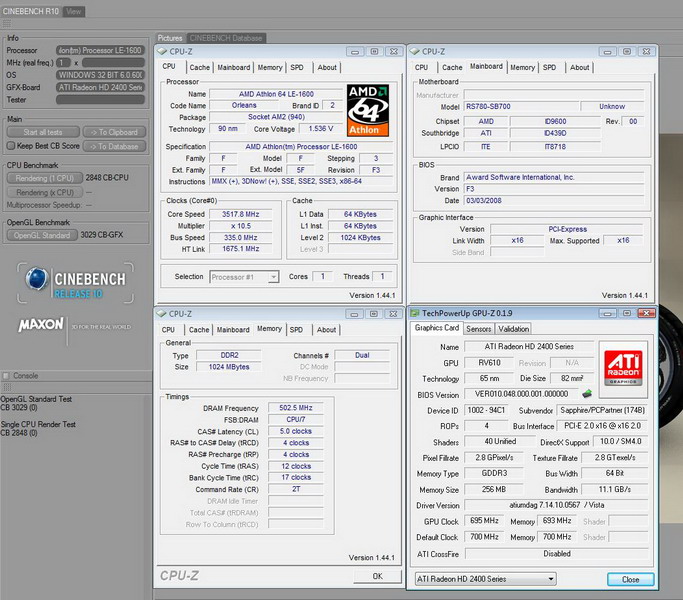
Task: Click the To Clipboard button
Action: 114,132
